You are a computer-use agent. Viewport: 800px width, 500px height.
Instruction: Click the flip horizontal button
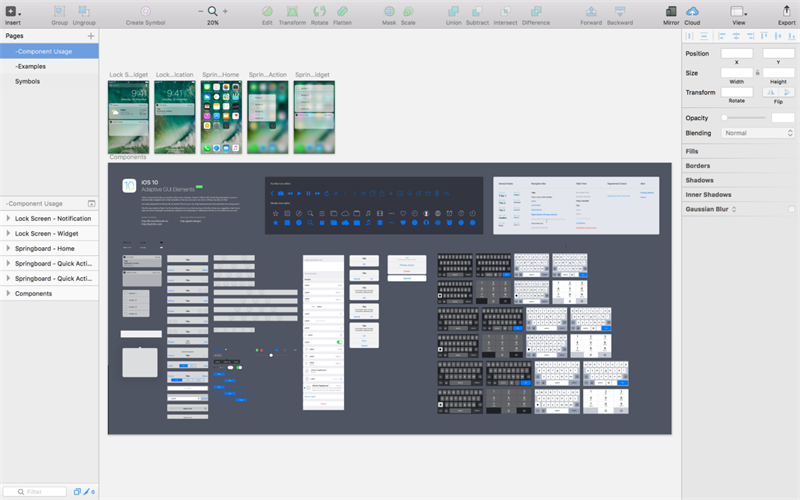click(771, 92)
